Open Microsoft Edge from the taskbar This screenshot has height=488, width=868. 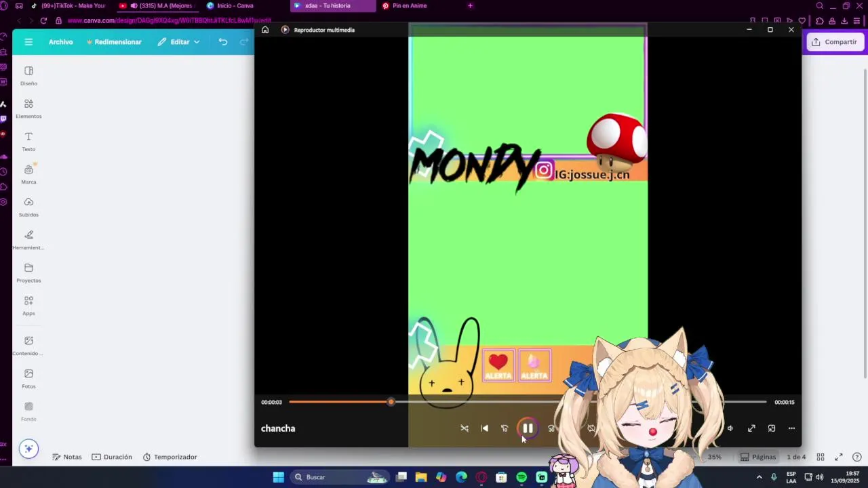pos(461,477)
